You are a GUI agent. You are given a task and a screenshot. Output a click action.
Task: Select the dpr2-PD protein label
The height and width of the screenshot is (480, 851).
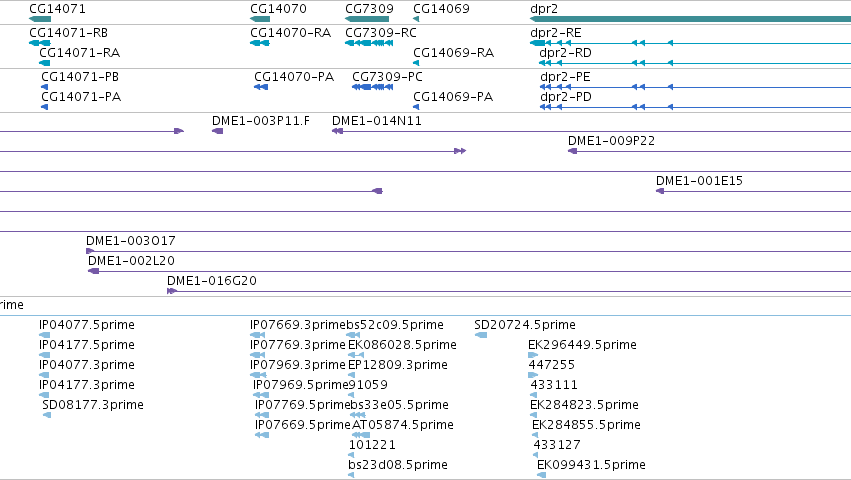[x=566, y=97]
